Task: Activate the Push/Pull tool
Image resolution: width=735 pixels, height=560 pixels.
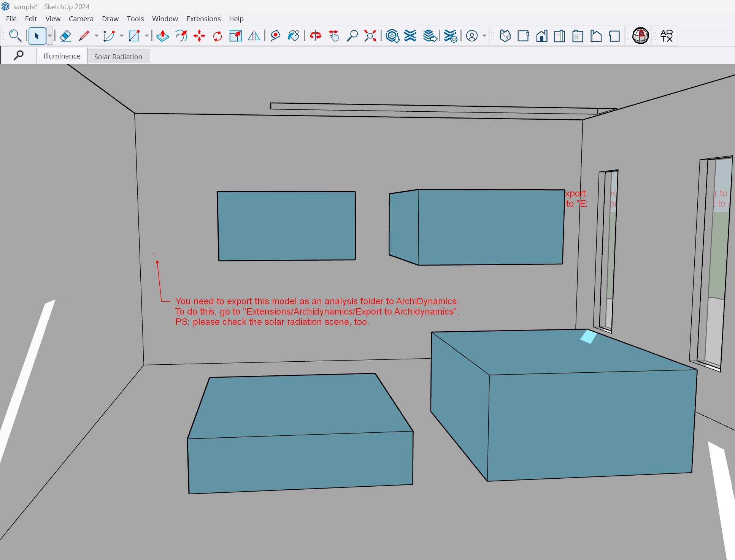Action: [162, 36]
